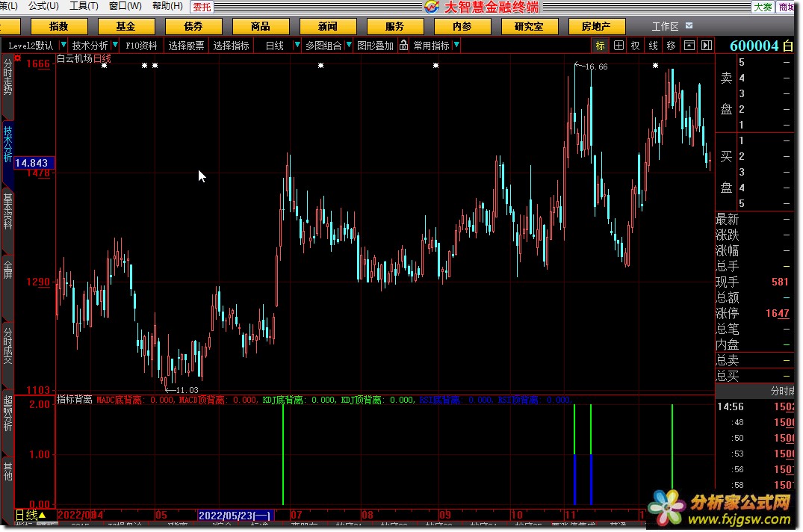Click the 选择股票 toolbar item
Screen dimensions: 803x532
click(x=186, y=46)
